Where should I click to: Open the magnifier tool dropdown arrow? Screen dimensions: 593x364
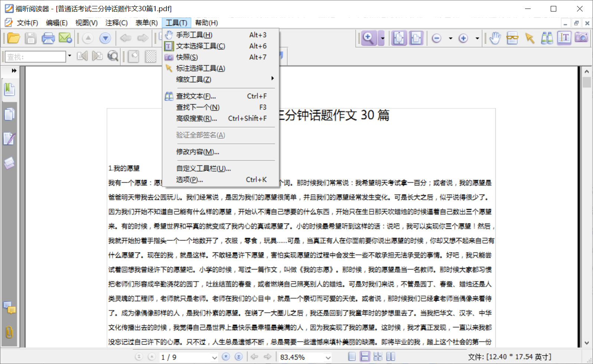pos(382,38)
